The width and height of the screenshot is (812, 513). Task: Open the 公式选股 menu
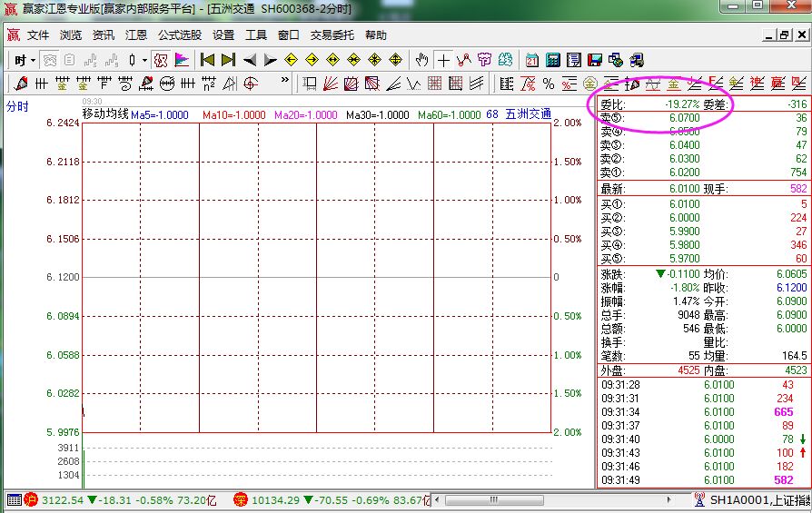tap(180, 35)
